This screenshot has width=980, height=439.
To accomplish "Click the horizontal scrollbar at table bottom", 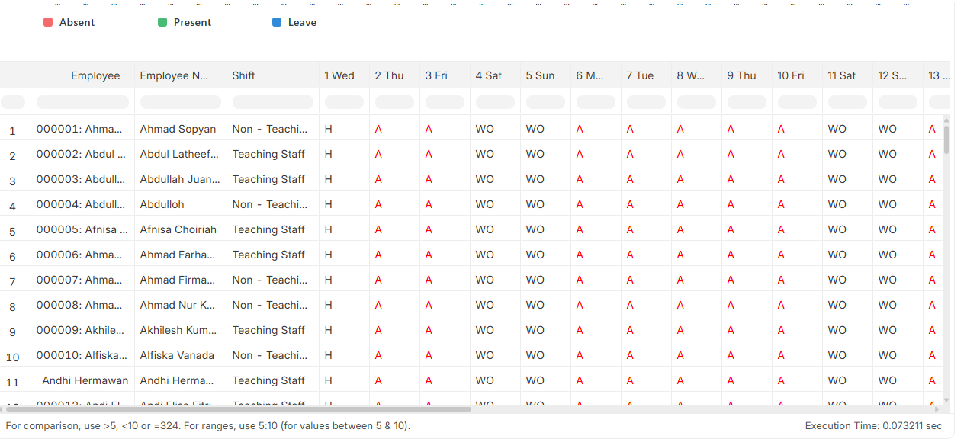I will point(238,409).
